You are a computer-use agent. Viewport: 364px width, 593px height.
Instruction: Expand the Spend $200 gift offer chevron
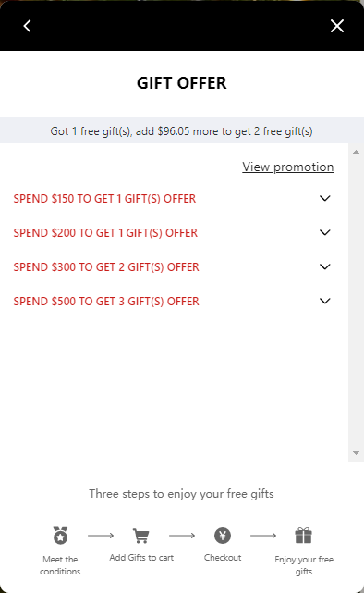click(x=324, y=232)
